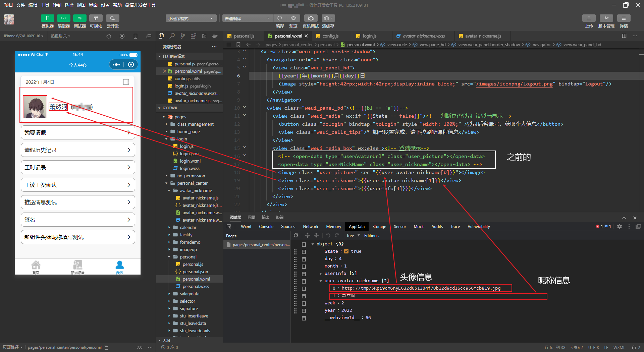Click the element inspect picker icon
The width and height of the screenshot is (644, 352).
229,227
